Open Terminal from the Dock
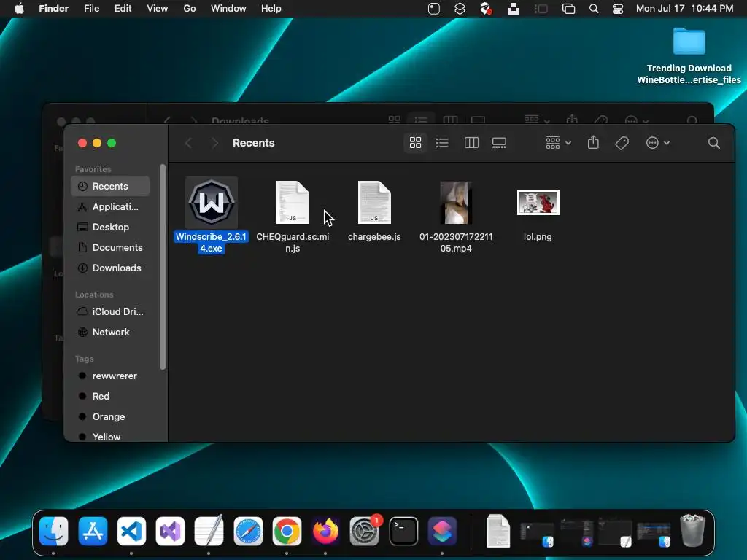This screenshot has height=560, width=747. [403, 531]
